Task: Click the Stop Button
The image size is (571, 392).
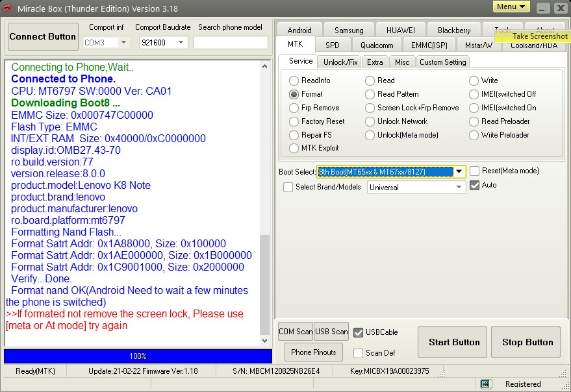Action: point(526,342)
